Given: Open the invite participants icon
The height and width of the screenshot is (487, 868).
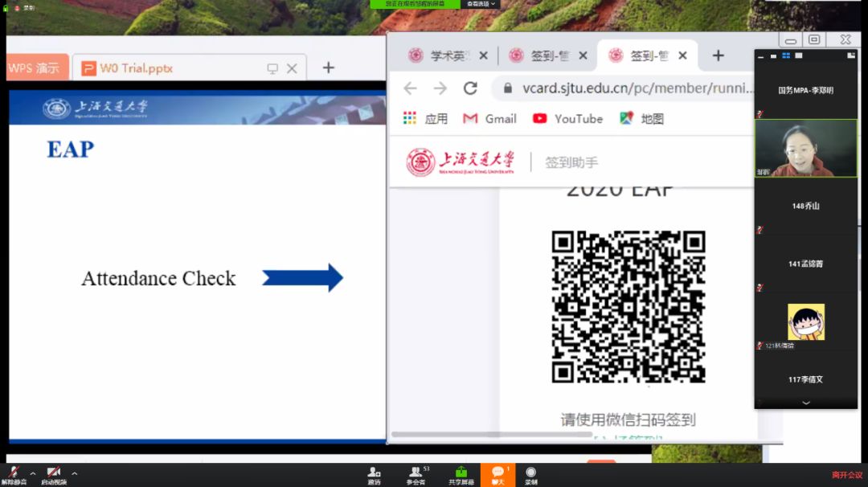Looking at the screenshot, I should click(375, 473).
